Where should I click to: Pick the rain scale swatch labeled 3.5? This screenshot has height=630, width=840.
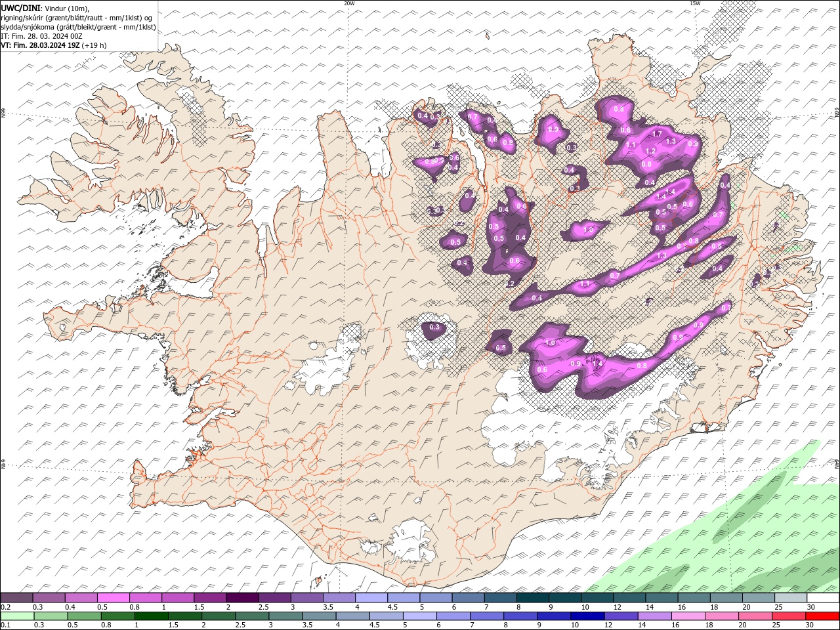coord(318,616)
